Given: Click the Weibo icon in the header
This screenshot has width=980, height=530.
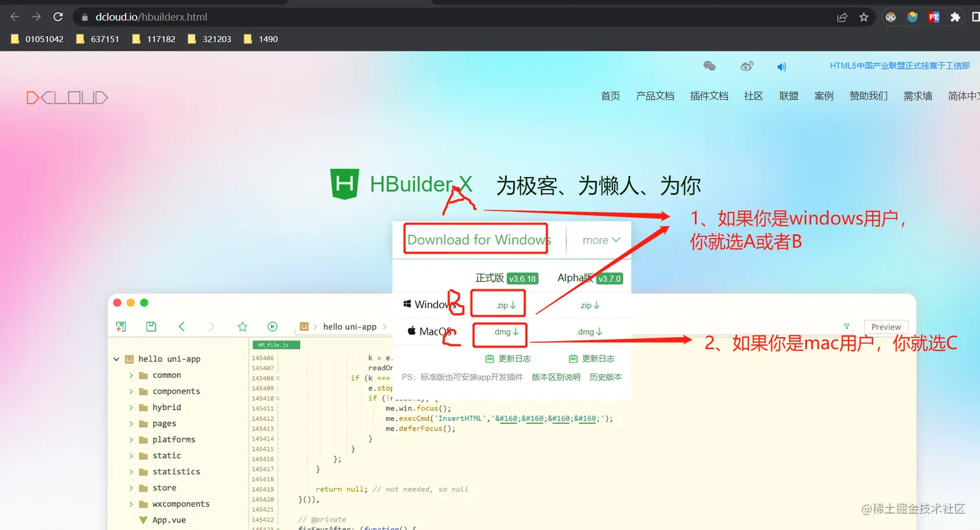Looking at the screenshot, I should (x=747, y=66).
